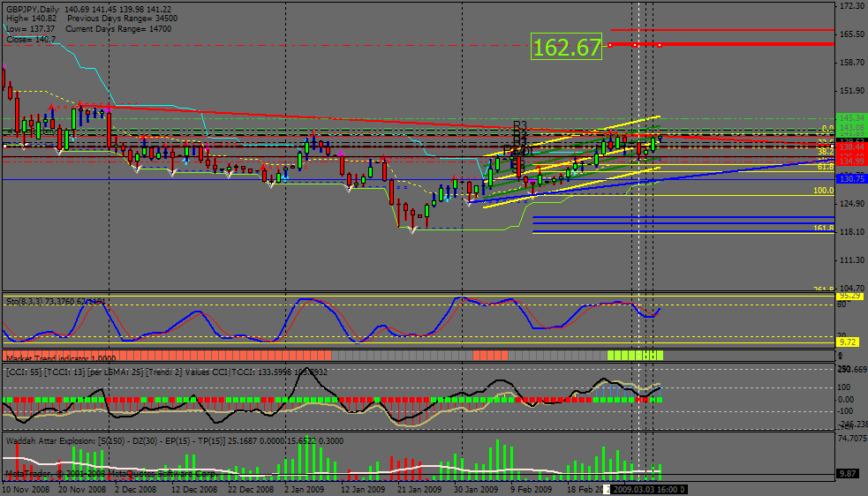This screenshot has width=868, height=496.
Task: Click the CCI / TCCI indicator label
Action: click(167, 372)
